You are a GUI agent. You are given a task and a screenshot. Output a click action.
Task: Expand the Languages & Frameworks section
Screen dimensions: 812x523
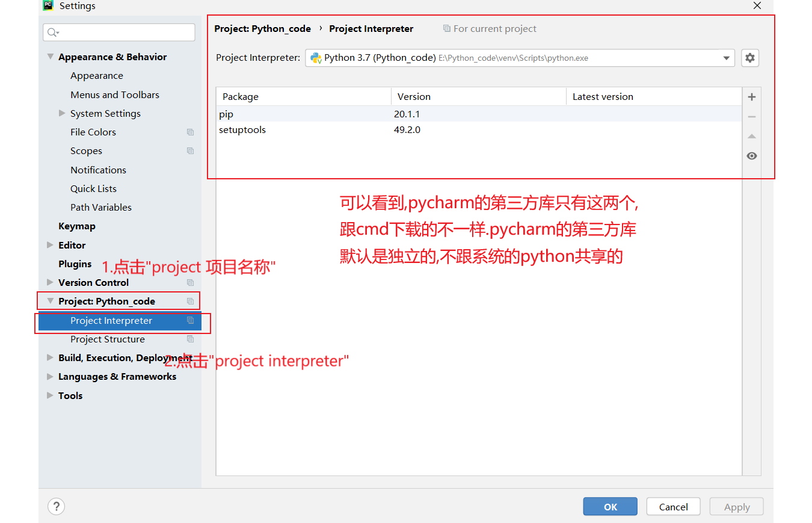(50, 376)
